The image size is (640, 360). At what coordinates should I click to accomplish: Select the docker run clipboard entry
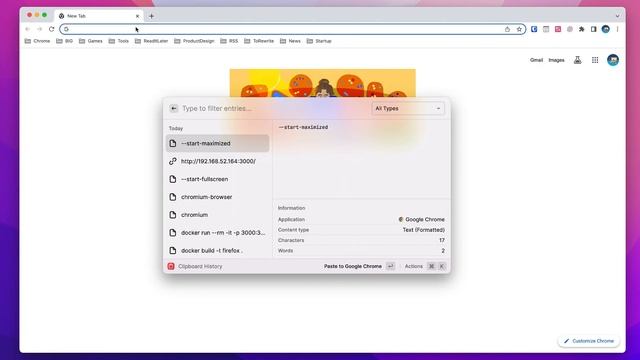[x=218, y=233]
